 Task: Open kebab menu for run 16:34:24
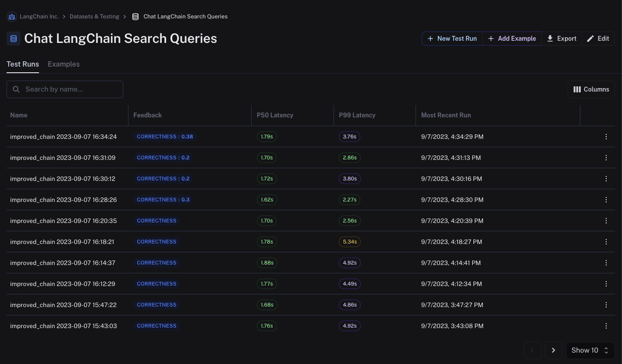point(606,137)
